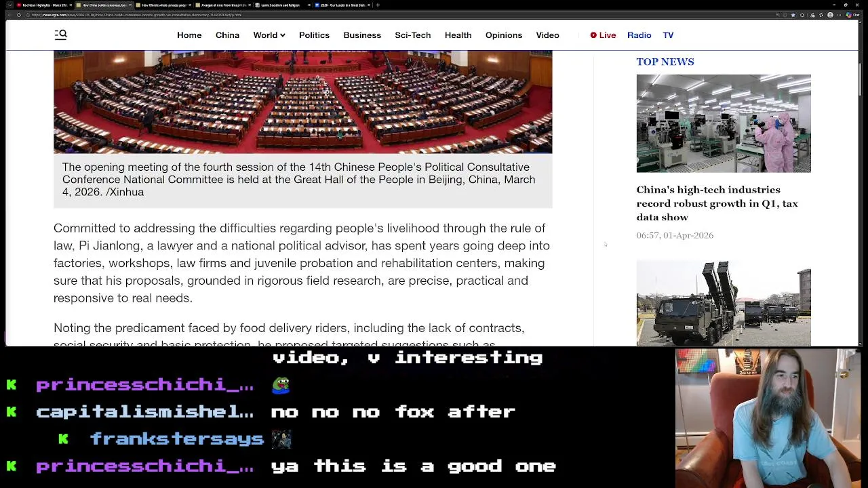The width and height of the screenshot is (868, 488).
Task: Open China's high-tech industries headline
Action: [x=717, y=203]
